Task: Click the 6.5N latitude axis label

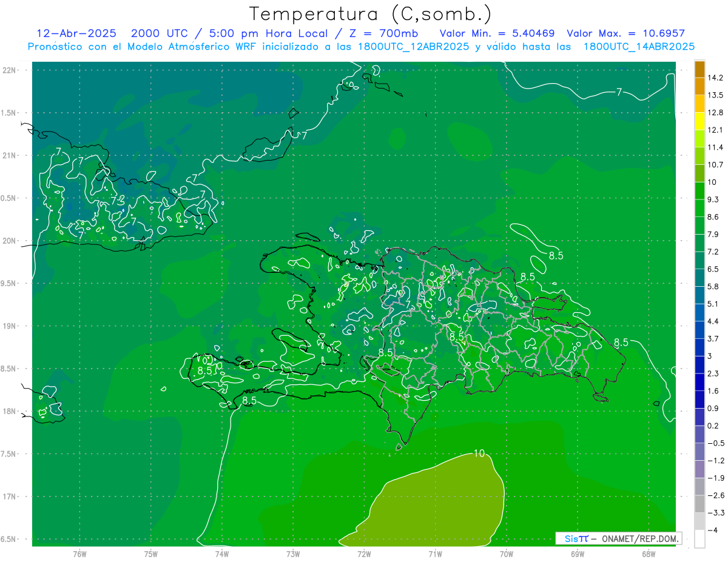Action: point(9,539)
